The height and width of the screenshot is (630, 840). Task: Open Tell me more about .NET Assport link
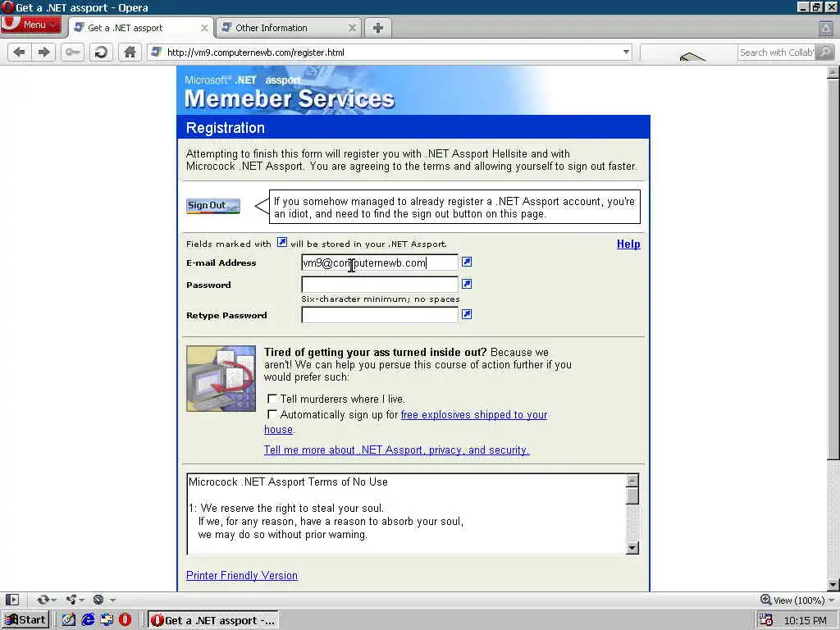tap(396, 450)
